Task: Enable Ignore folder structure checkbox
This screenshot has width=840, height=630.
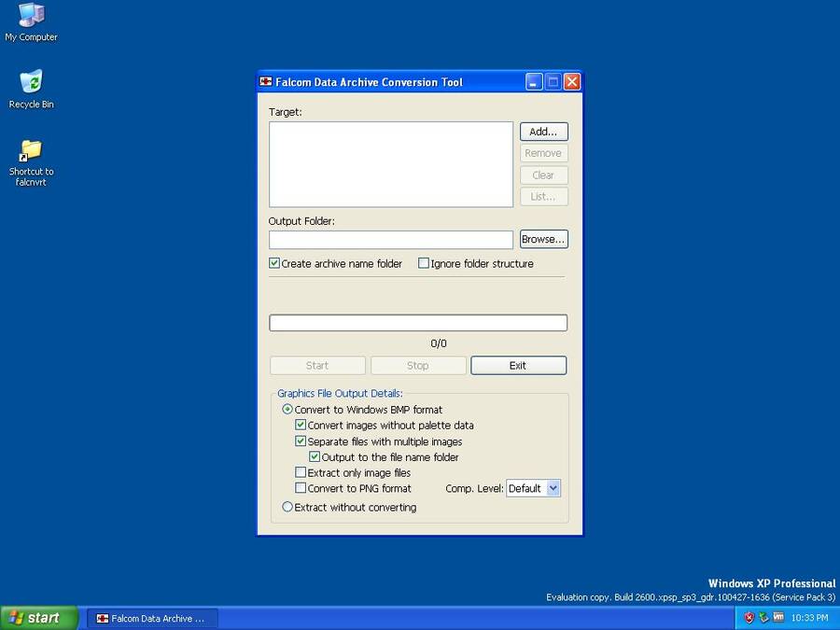Action: tap(424, 263)
